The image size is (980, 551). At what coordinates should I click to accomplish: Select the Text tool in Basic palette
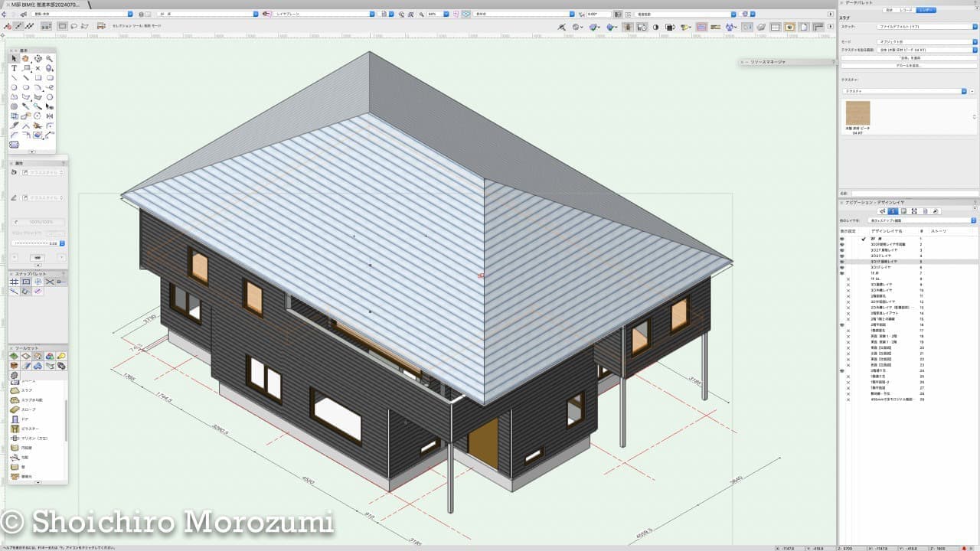point(14,68)
